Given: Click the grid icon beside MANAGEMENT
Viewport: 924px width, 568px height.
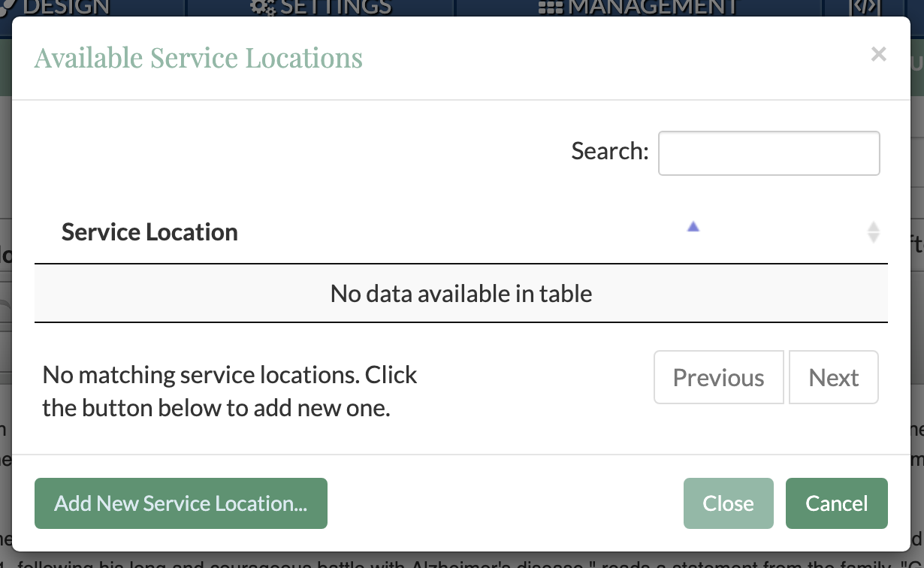Looking at the screenshot, I should tap(551, 8).
